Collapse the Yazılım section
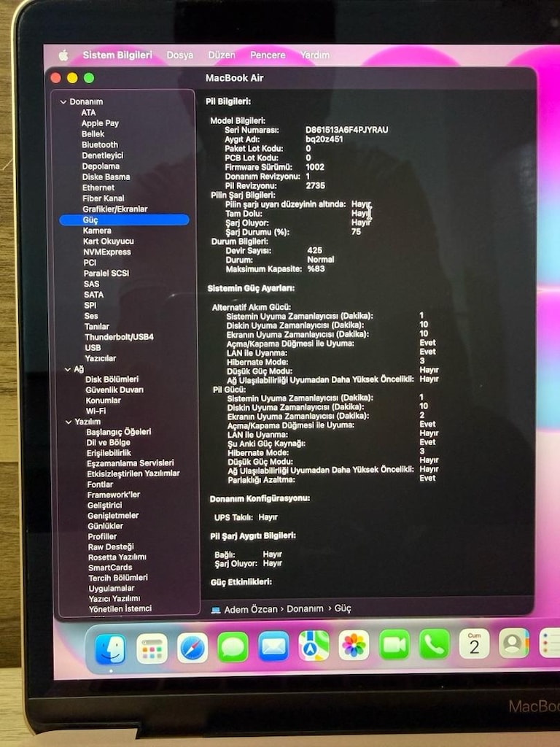The image size is (560, 747). click(69, 422)
